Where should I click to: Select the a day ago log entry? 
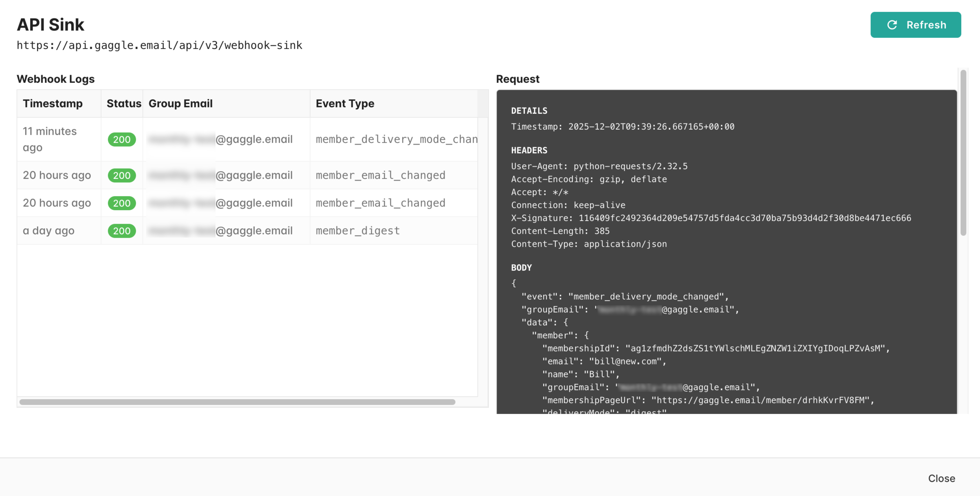point(49,231)
